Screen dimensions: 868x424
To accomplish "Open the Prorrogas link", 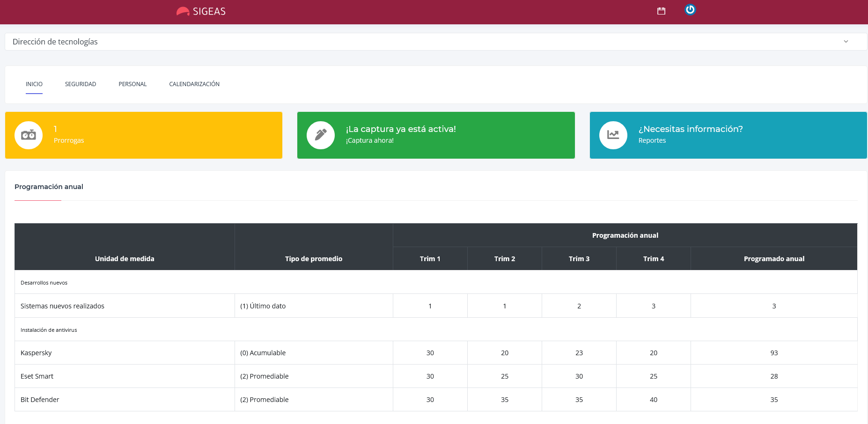I will tap(69, 140).
